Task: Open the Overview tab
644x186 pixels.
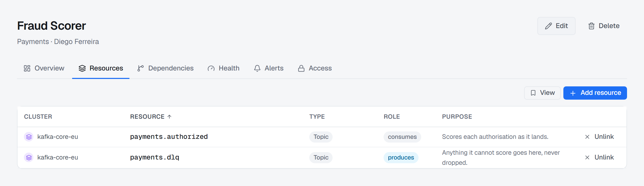Action: coord(44,68)
